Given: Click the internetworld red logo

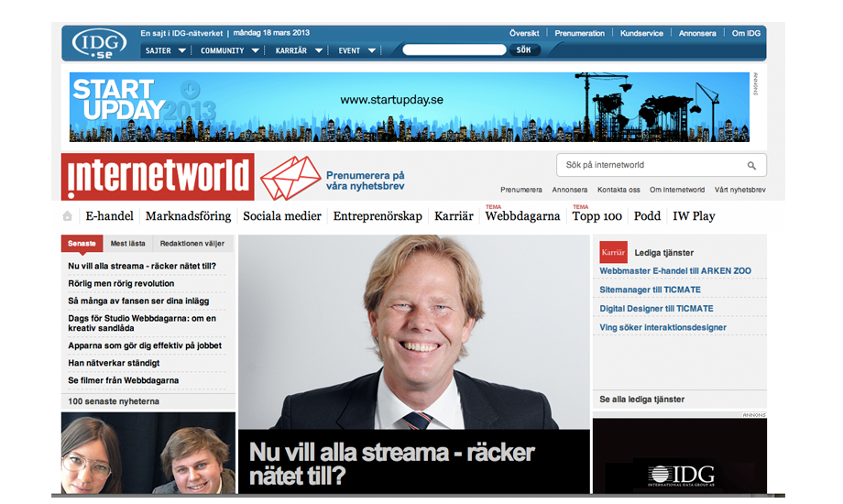Looking at the screenshot, I should [x=158, y=177].
